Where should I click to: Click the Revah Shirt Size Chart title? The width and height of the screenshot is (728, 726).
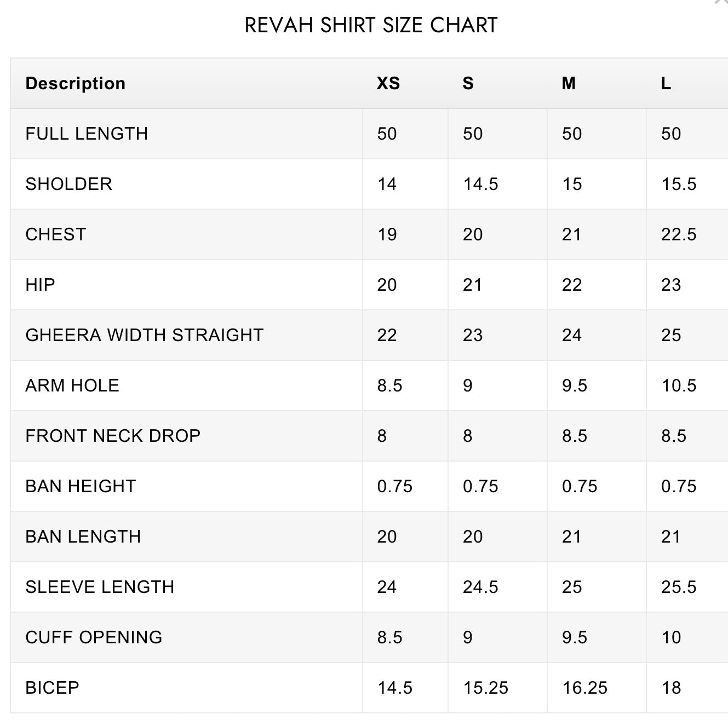point(371,25)
